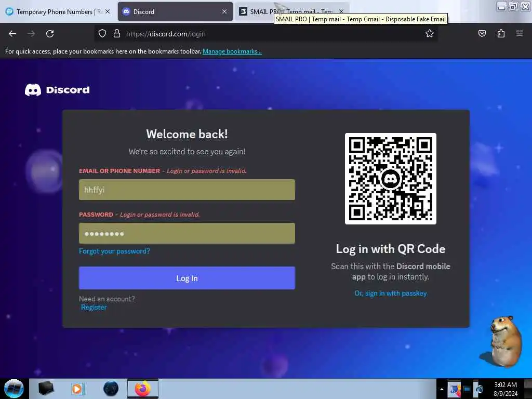532x399 pixels.
Task: Click the network tray icon
Action: pos(467,390)
